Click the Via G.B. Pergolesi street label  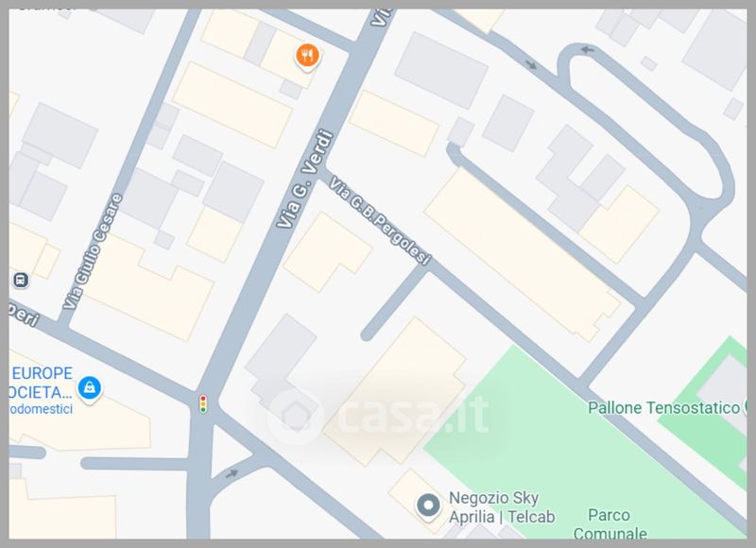380,221
